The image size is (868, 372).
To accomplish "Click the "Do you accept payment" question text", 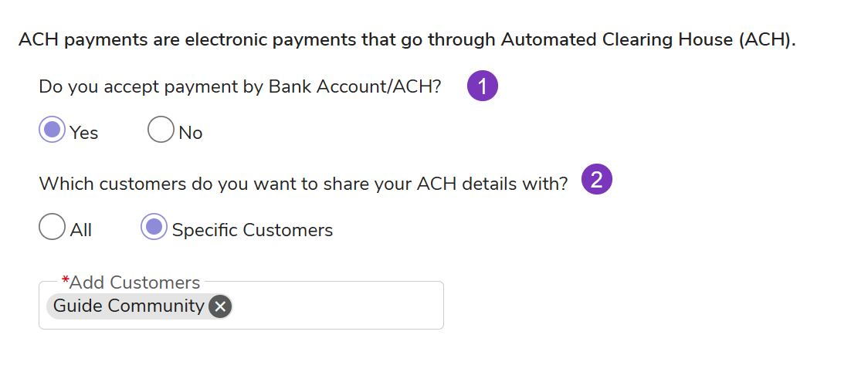I will click(x=139, y=86).
